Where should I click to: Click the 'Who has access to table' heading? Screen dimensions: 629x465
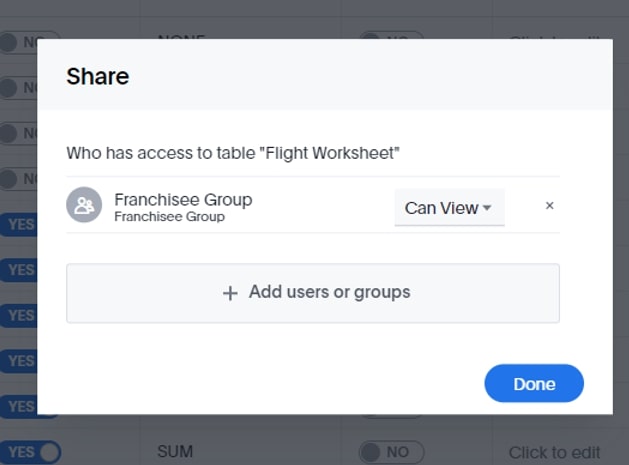[233, 153]
